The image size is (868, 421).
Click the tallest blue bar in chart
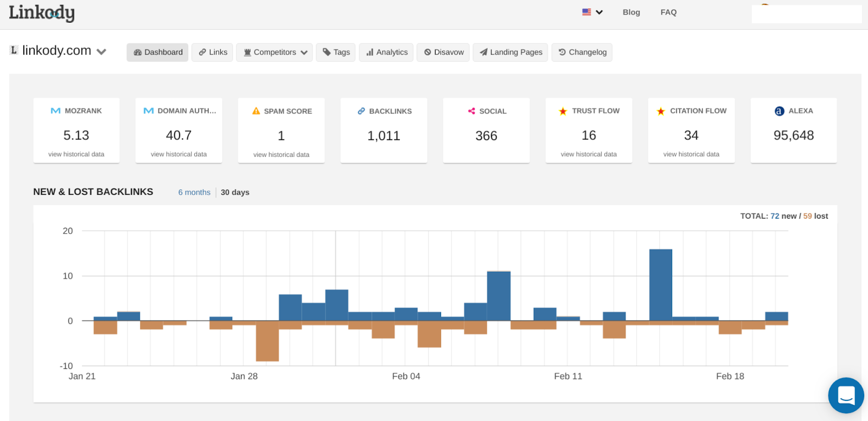point(660,285)
